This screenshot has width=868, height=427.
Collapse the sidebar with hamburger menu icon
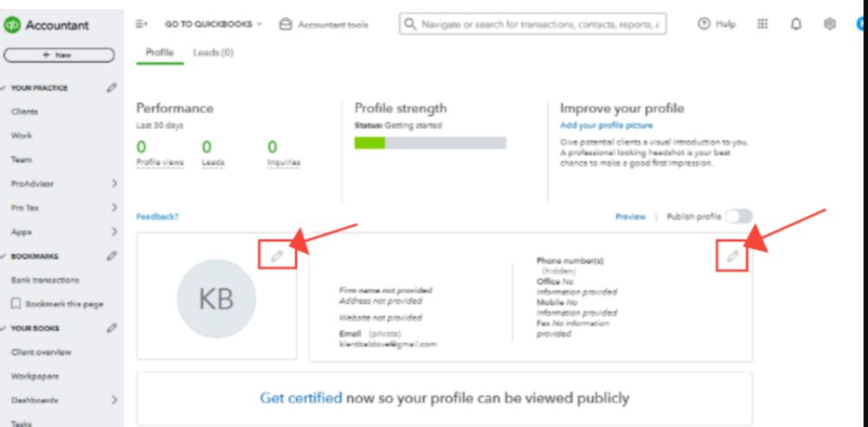(x=142, y=24)
